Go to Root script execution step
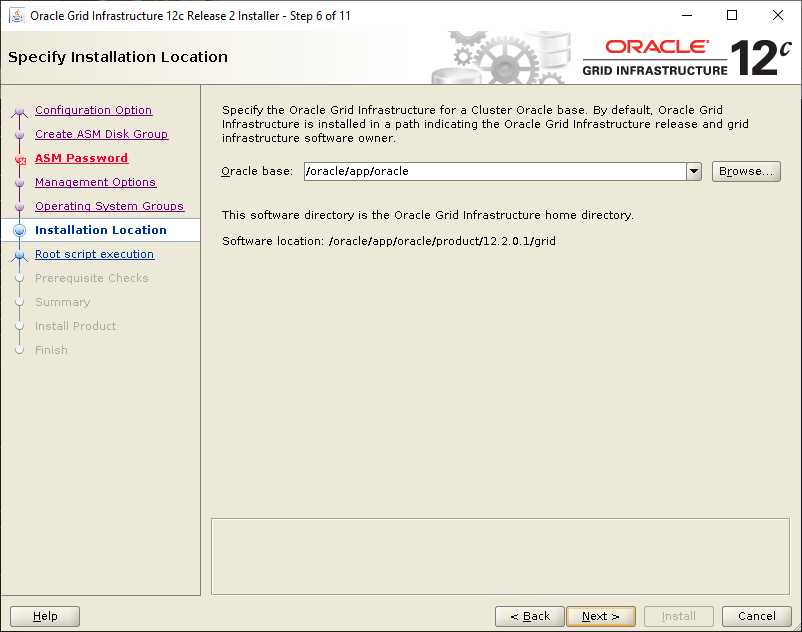Screen dimensions: 802x632 94,254
